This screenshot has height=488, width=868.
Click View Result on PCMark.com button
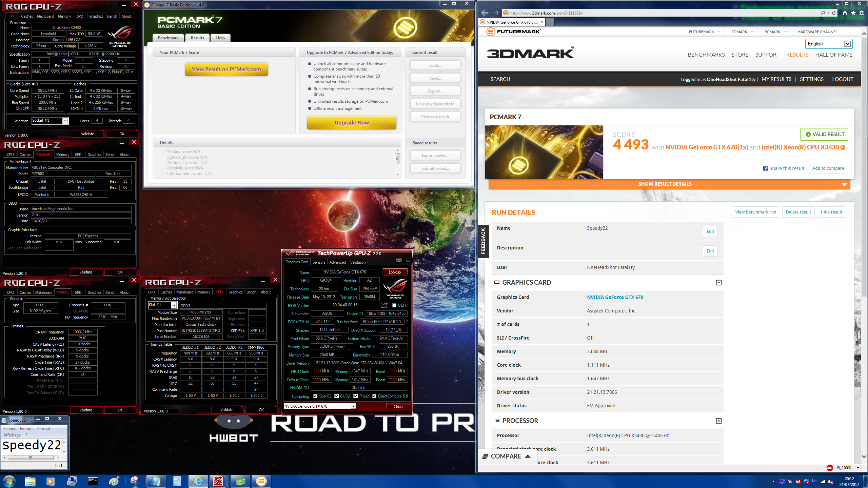click(x=226, y=69)
